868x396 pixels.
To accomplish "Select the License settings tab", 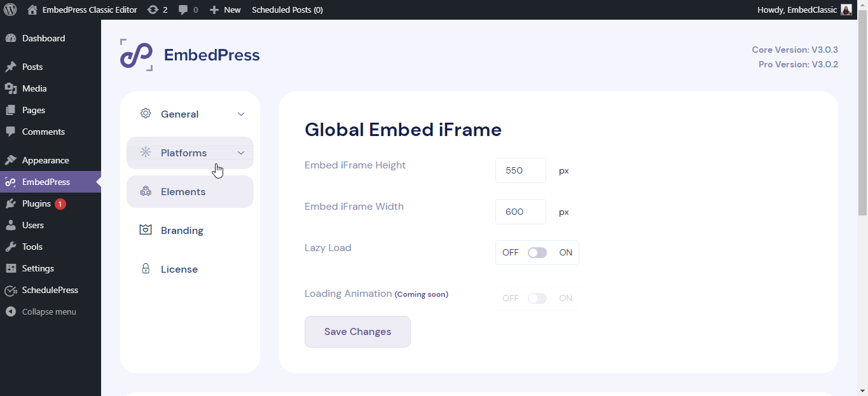I will tap(190, 269).
